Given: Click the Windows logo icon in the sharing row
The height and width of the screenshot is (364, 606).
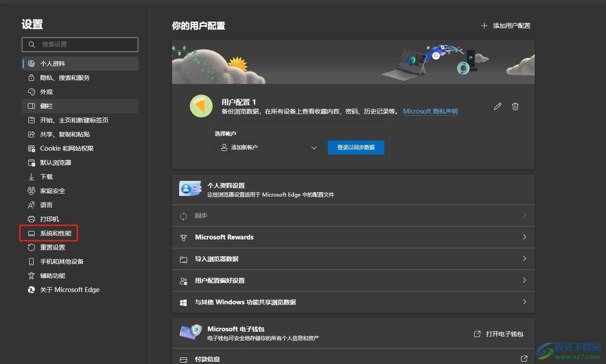Looking at the screenshot, I should [184, 303].
